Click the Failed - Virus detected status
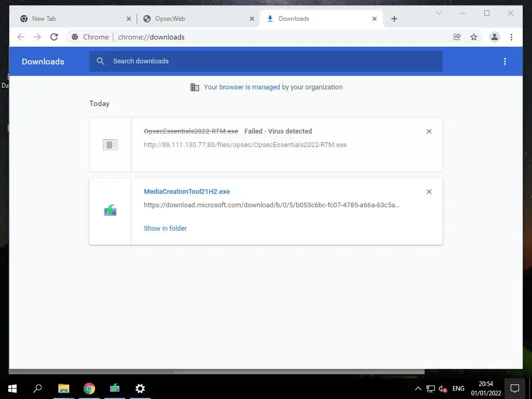 (278, 131)
